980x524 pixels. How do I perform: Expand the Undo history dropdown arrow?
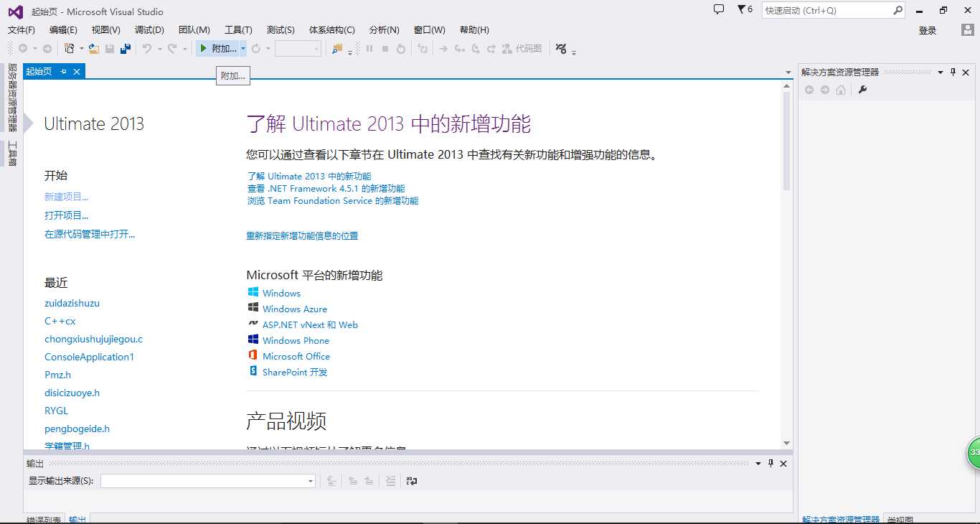coord(159,49)
